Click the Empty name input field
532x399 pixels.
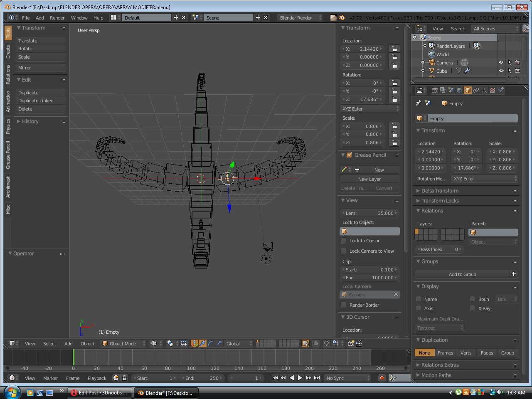pyautogui.click(x=473, y=118)
